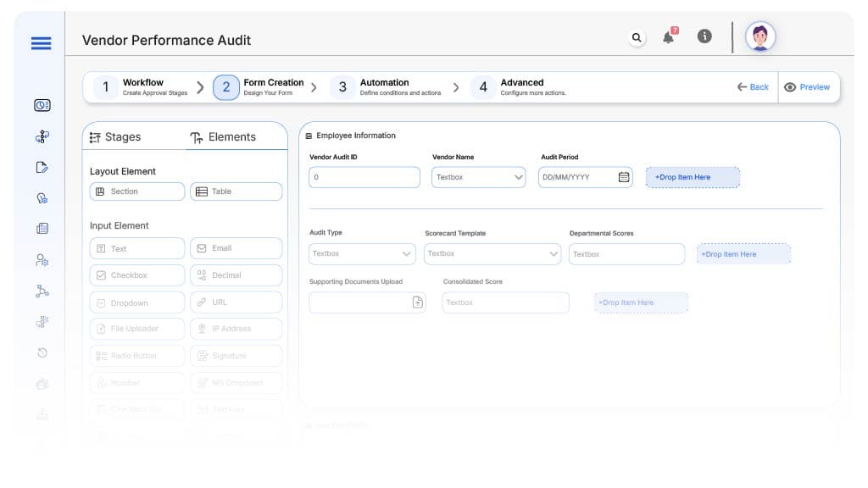
Task: Switch to the Stages tab
Action: click(115, 137)
